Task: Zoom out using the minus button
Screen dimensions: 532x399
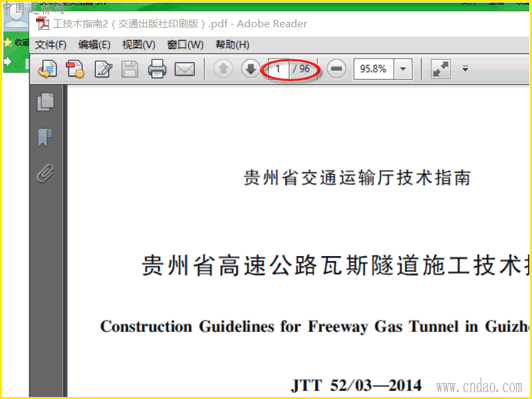Action: coord(336,69)
